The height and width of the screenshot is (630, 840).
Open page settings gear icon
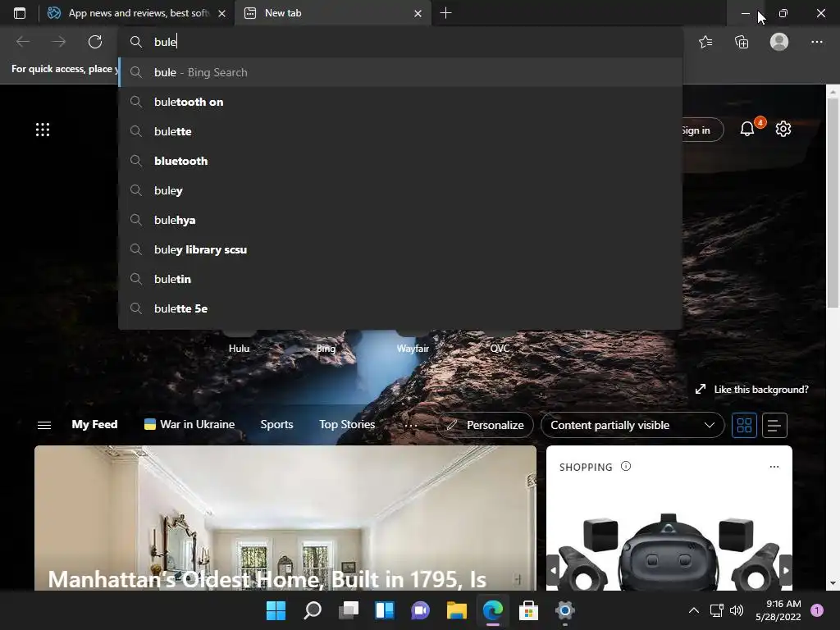tap(783, 129)
